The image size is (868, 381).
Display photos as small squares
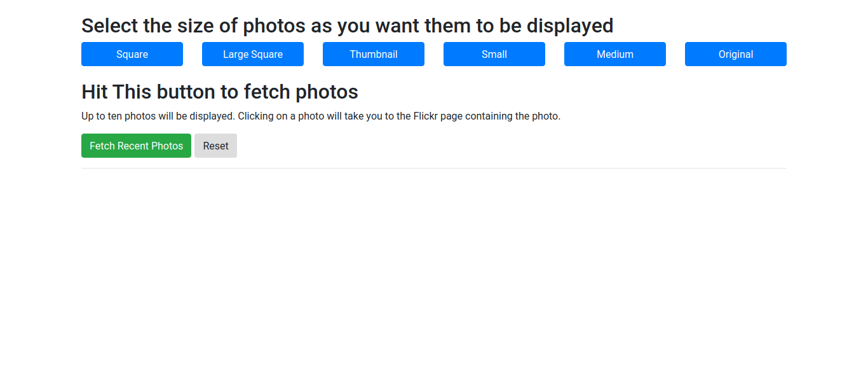tap(132, 54)
